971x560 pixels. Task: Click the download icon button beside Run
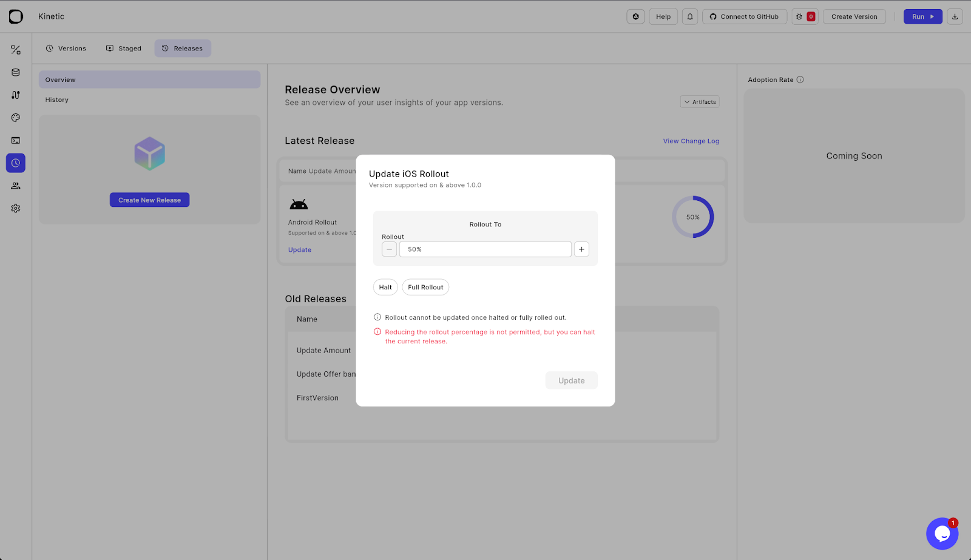point(955,16)
